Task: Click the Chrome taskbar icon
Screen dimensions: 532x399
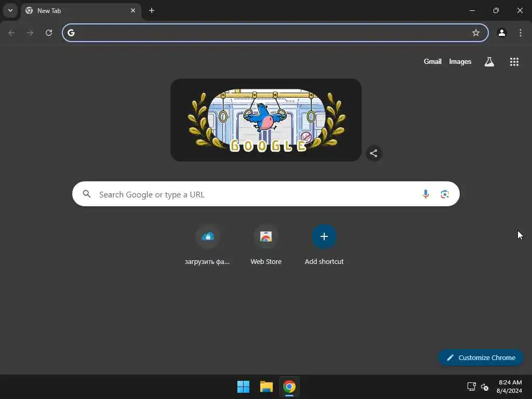Action: click(x=289, y=387)
